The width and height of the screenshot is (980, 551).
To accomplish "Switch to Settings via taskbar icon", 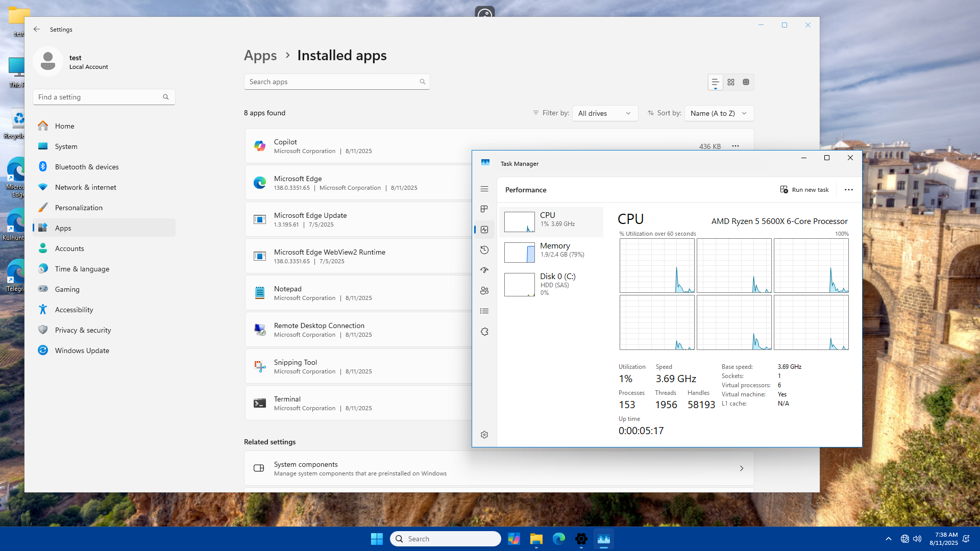I will coord(581,539).
